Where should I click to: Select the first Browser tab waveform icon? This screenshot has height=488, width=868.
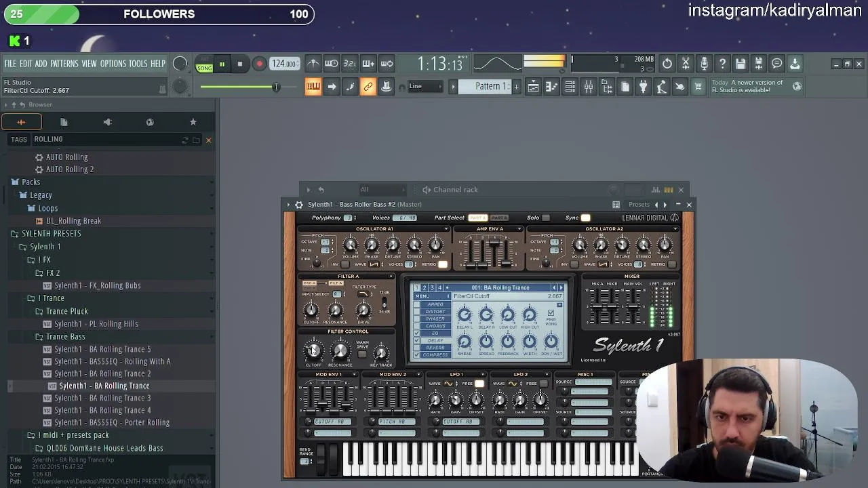(x=21, y=122)
